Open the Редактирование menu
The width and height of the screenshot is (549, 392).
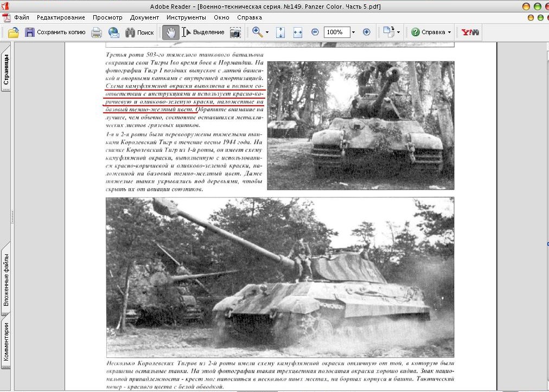click(61, 17)
